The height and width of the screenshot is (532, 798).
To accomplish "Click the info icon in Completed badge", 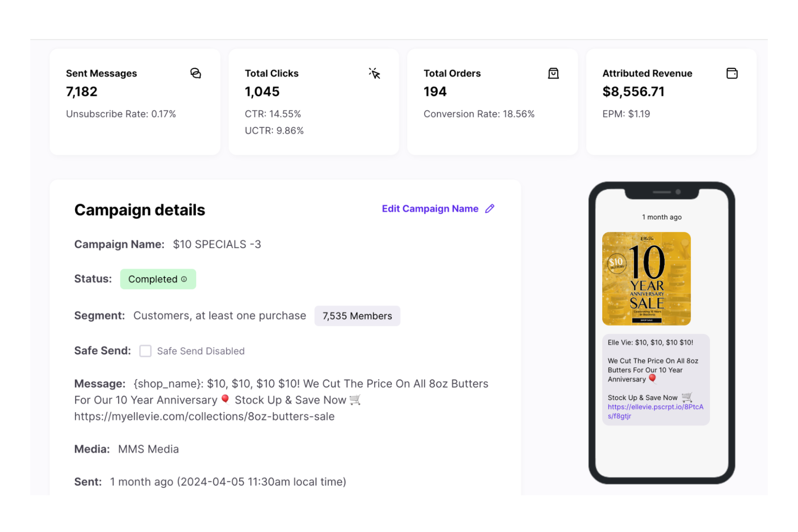I will (x=184, y=279).
